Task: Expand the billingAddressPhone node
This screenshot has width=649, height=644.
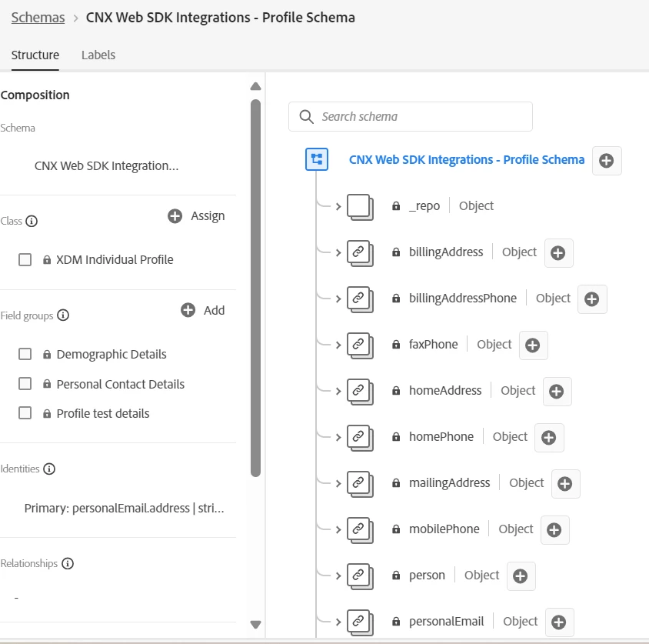Action: (x=338, y=299)
